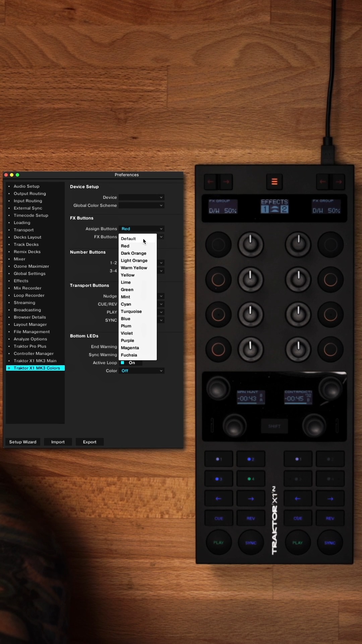Pick the Plum color option
The height and width of the screenshot is (644, 362).
tap(138, 326)
